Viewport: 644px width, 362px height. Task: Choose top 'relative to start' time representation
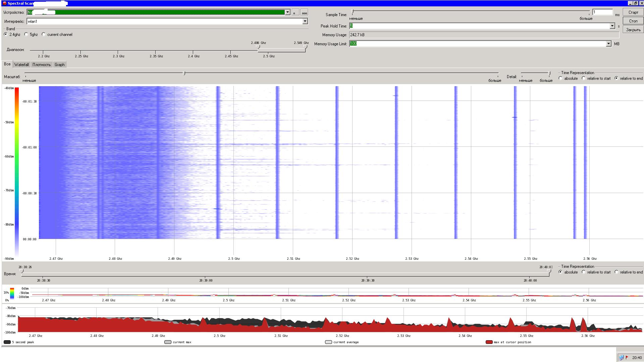(584, 78)
